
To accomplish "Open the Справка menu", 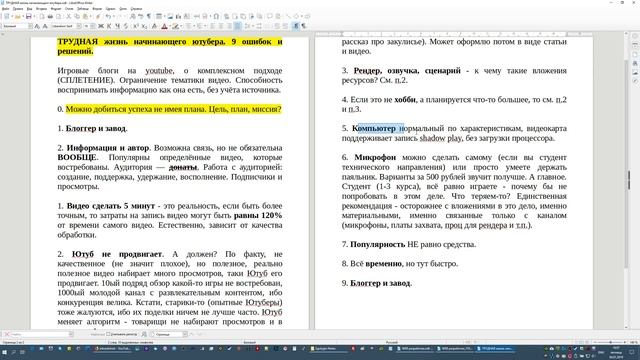I will (x=136, y=9).
